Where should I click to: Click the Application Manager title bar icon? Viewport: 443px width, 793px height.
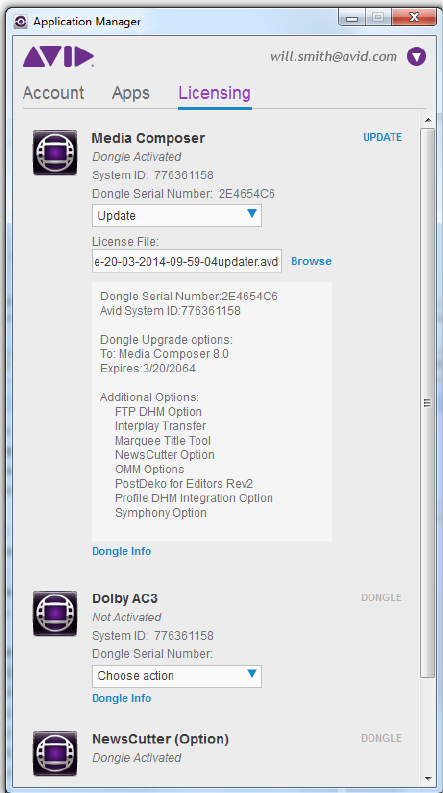[21, 21]
